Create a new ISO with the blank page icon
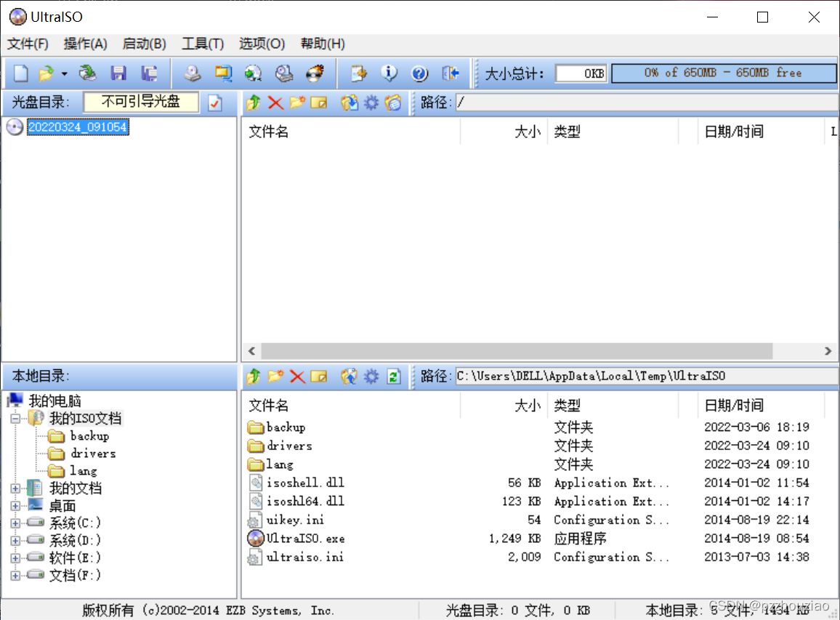This screenshot has width=840, height=620. click(21, 73)
